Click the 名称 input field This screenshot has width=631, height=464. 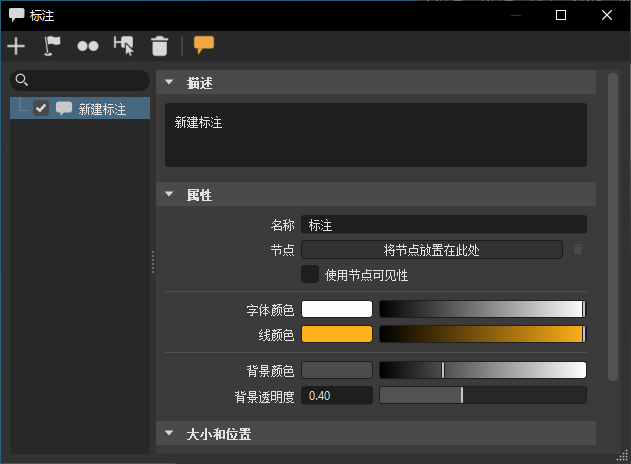pos(444,224)
